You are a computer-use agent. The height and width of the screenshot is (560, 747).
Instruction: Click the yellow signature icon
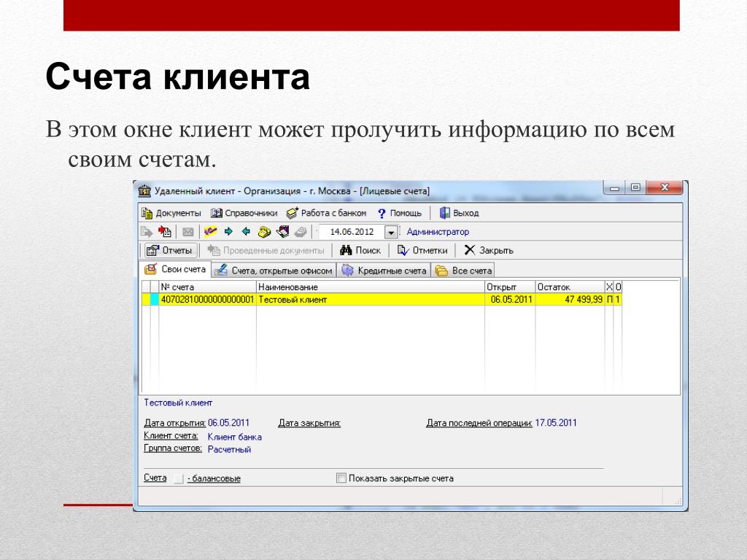pyautogui.click(x=210, y=232)
